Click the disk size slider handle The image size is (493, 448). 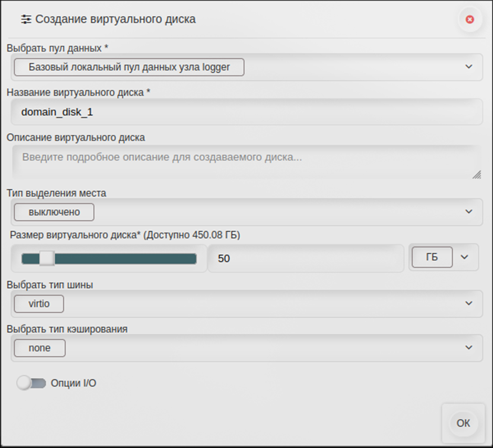point(47,258)
